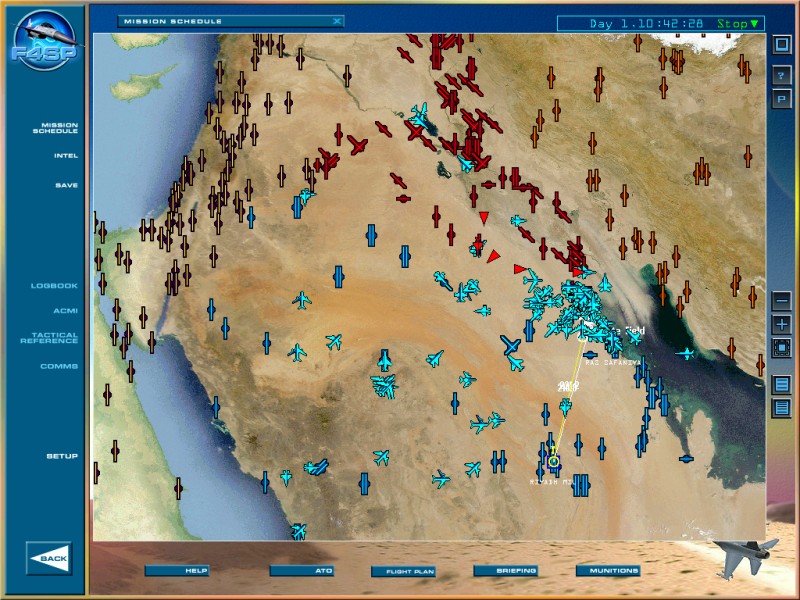Click the Help button

tap(177, 570)
